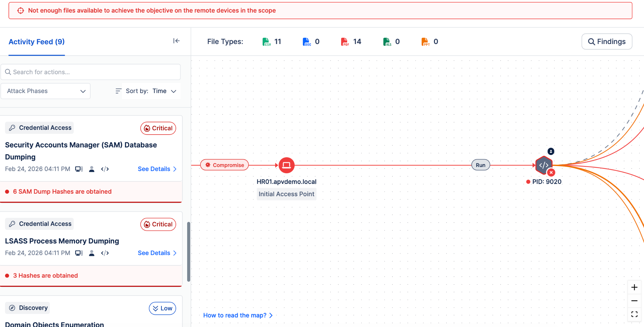
Task: Click the device icon in the SAM Dumping card
Action: coord(79,169)
